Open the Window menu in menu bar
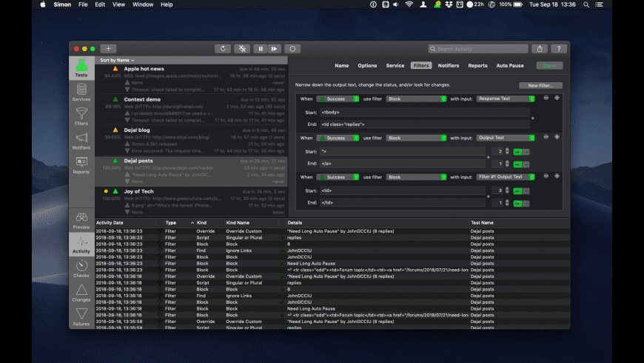 [x=143, y=4]
